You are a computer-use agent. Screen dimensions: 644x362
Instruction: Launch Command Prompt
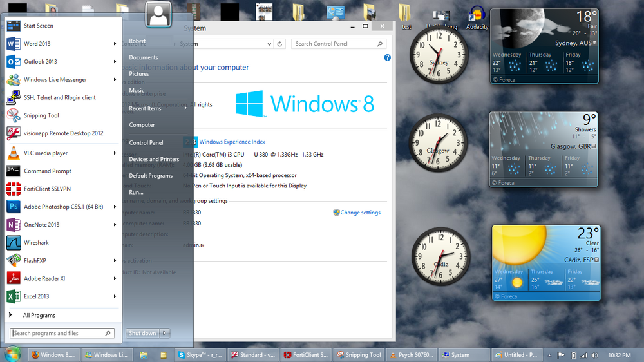[62, 171]
